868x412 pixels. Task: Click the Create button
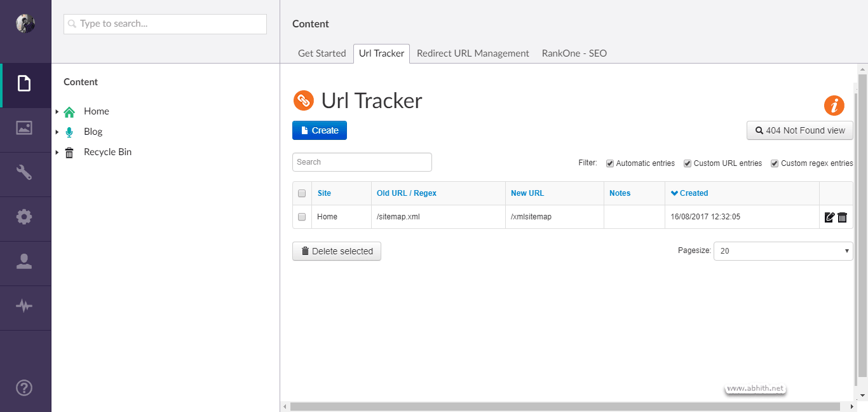tap(319, 130)
